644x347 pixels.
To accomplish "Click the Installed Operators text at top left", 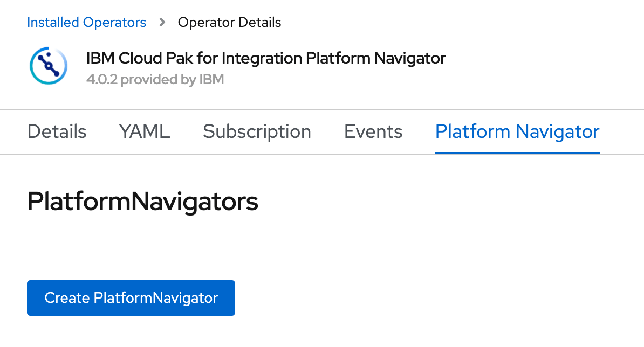I will pyautogui.click(x=86, y=22).
